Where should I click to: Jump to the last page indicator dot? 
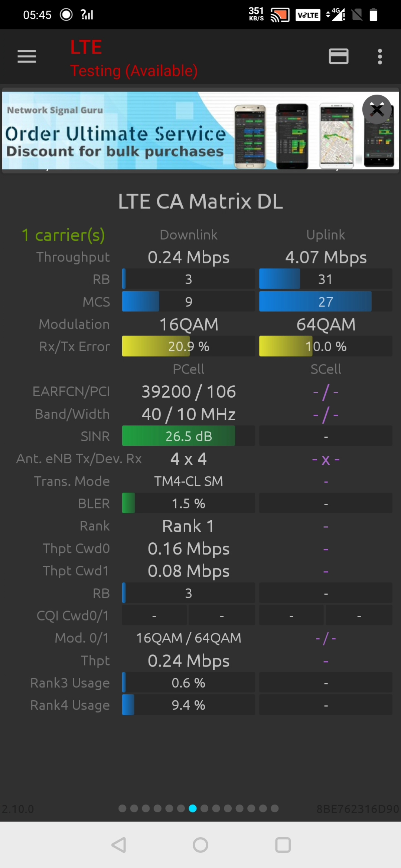pos(275,809)
